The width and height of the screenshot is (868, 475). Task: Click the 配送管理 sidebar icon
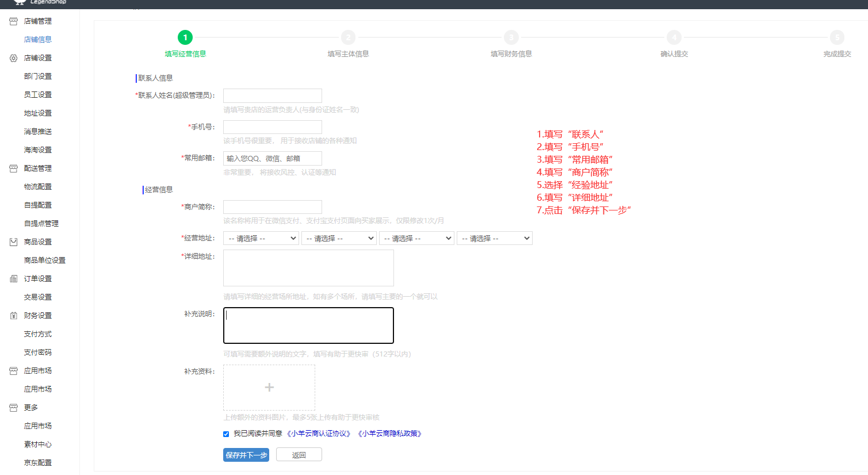point(13,168)
